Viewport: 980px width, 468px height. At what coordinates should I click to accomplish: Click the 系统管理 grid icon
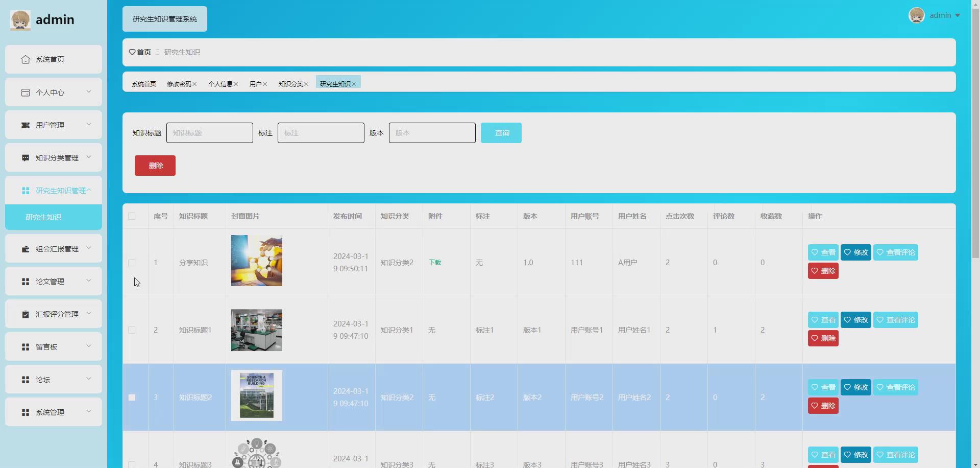click(x=26, y=412)
